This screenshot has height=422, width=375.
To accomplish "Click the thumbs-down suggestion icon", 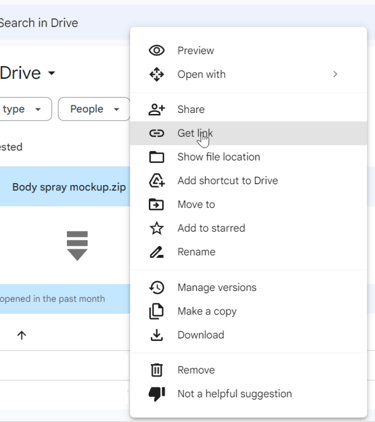I will (156, 394).
